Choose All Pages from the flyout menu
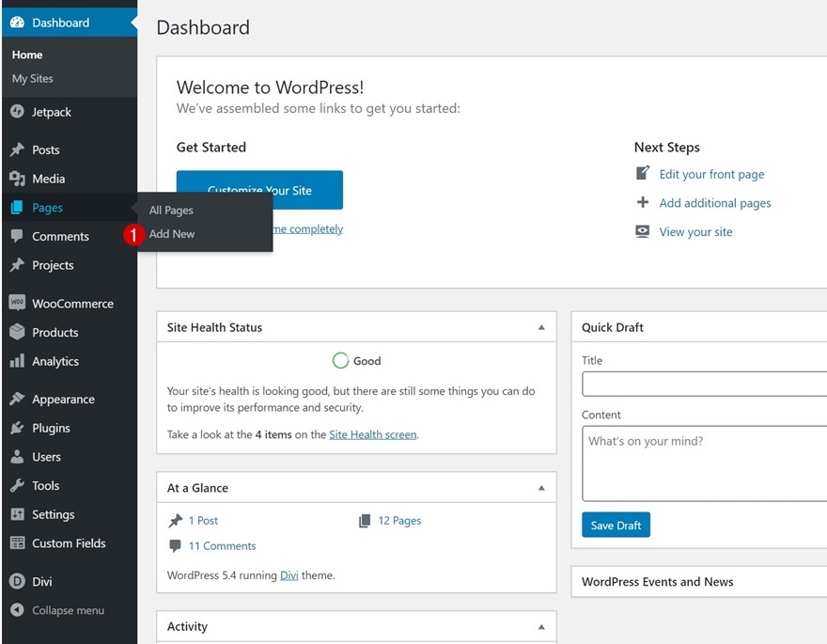The width and height of the screenshot is (827, 644). pos(171,211)
